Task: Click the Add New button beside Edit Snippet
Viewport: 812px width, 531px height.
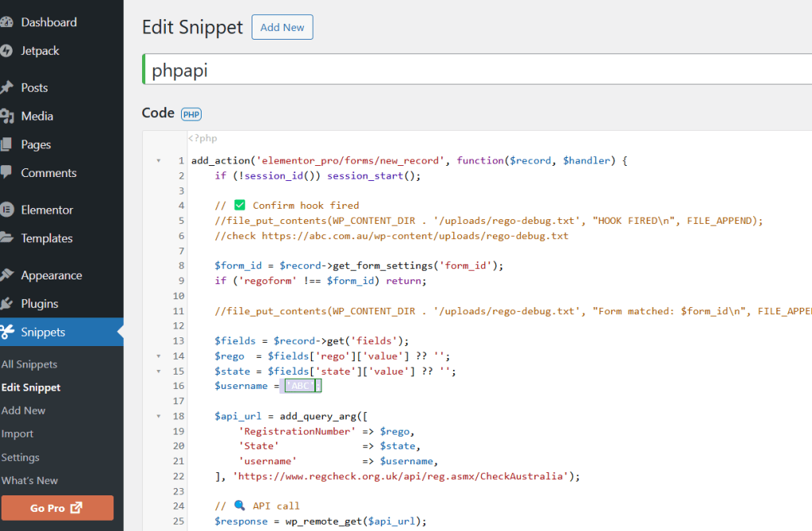Action: [282, 27]
